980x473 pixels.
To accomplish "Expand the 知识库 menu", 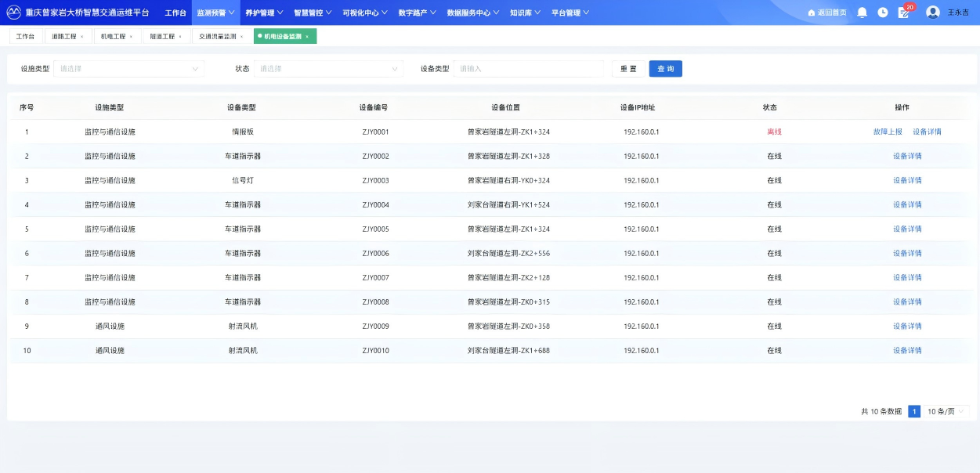I will coord(525,13).
